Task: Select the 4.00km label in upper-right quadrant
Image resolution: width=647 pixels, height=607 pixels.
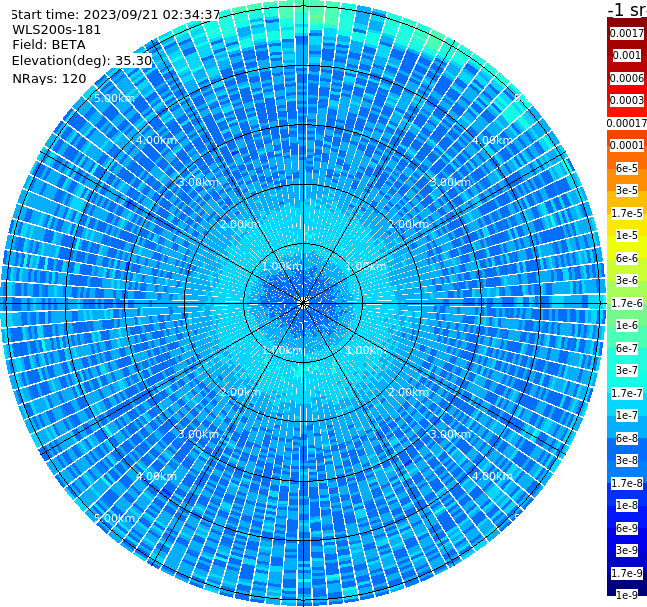Action: click(492, 140)
